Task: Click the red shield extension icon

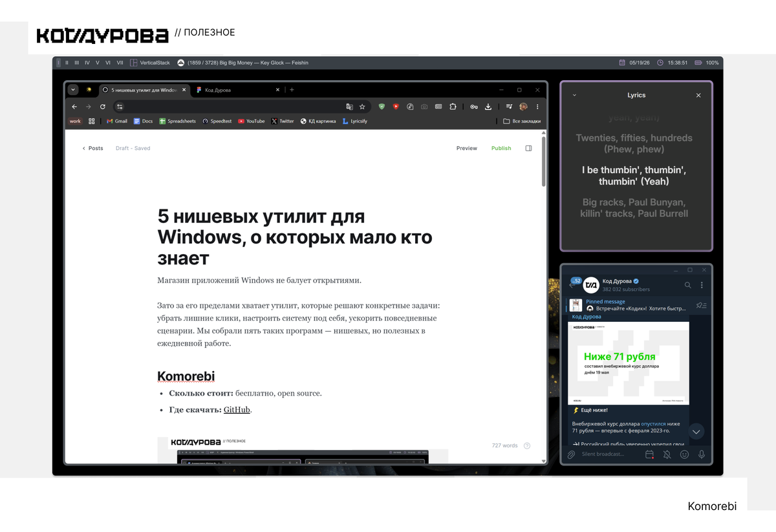Action: point(396,107)
